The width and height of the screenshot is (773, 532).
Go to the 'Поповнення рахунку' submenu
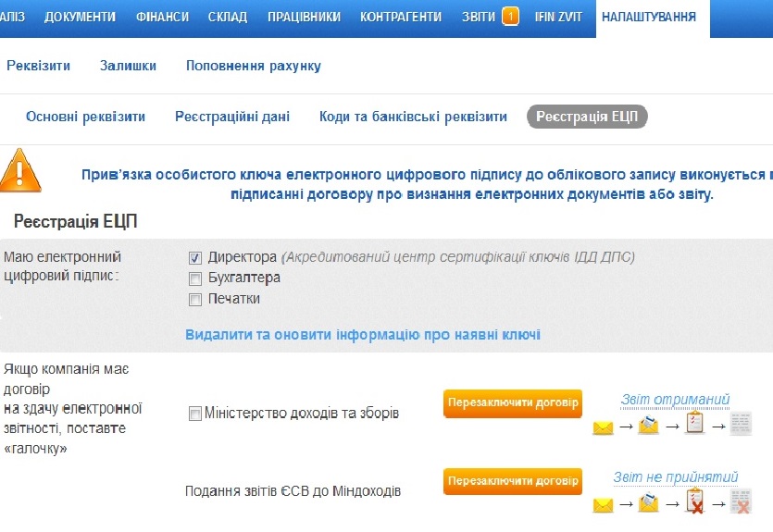pos(253,66)
